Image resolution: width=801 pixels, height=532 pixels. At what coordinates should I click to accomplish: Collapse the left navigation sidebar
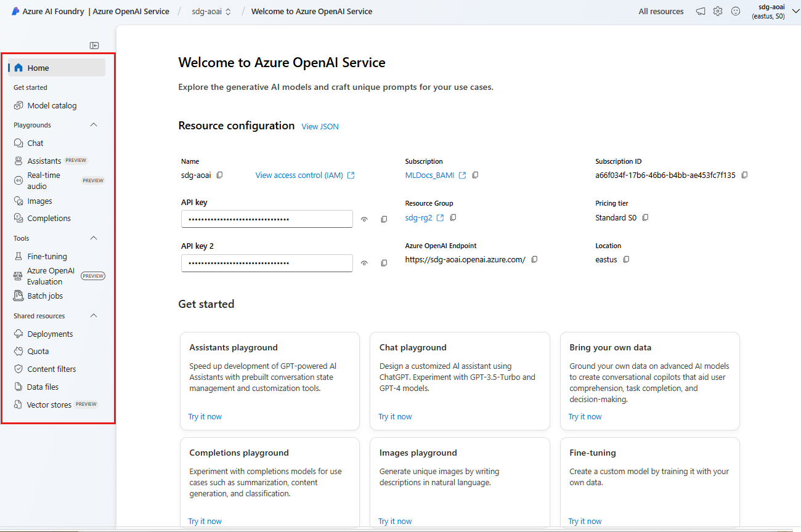(x=94, y=46)
